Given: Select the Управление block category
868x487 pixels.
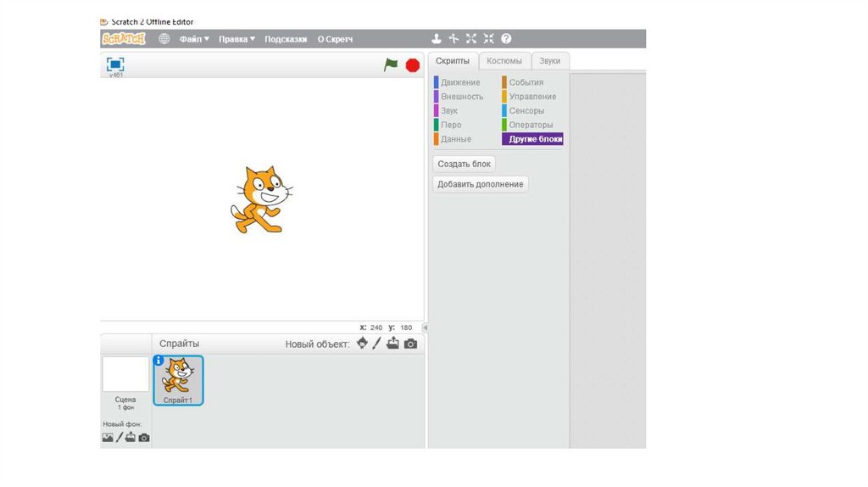Looking at the screenshot, I should (x=529, y=97).
